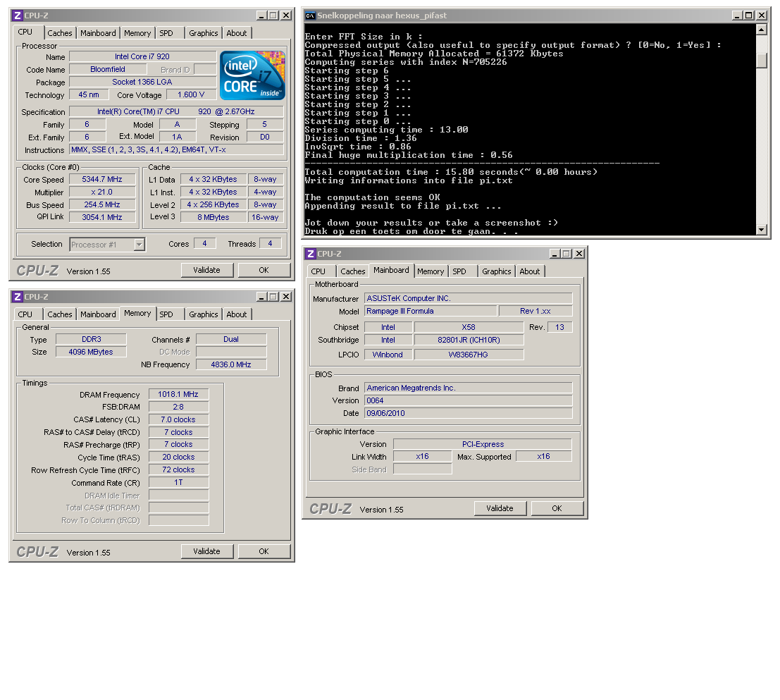Close the CPU-Z Memory window
Screen dimensions: 780x700
[x=286, y=297]
